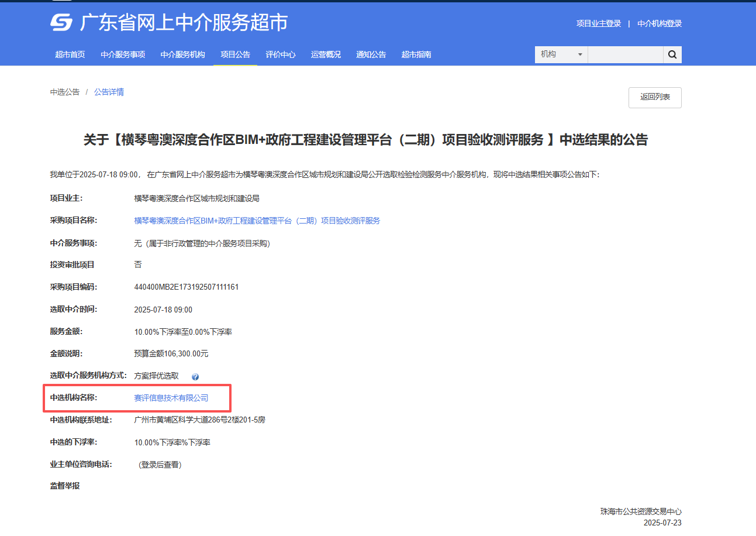756x536 pixels.
Task: Open the 机构 search type dropdown
Action: [561, 54]
